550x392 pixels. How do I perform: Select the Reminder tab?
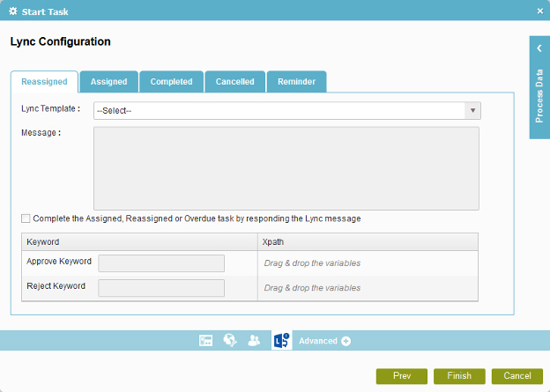tap(296, 82)
